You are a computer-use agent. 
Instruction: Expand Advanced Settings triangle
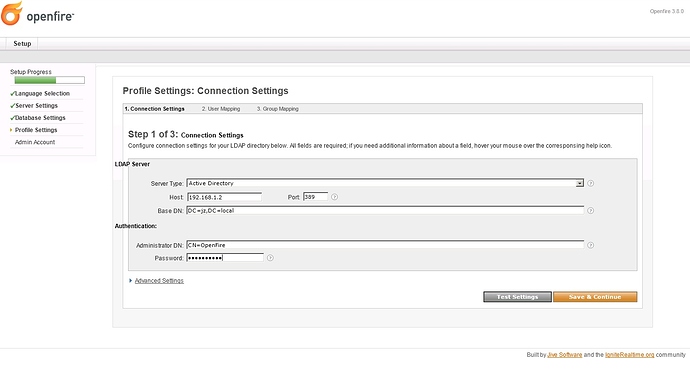pyautogui.click(x=131, y=280)
